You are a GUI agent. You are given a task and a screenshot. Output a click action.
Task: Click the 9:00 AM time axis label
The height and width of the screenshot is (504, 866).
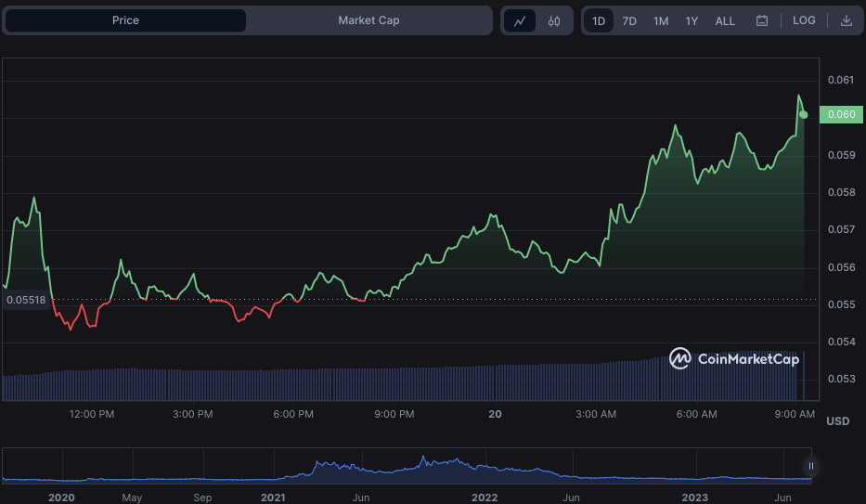coord(795,414)
